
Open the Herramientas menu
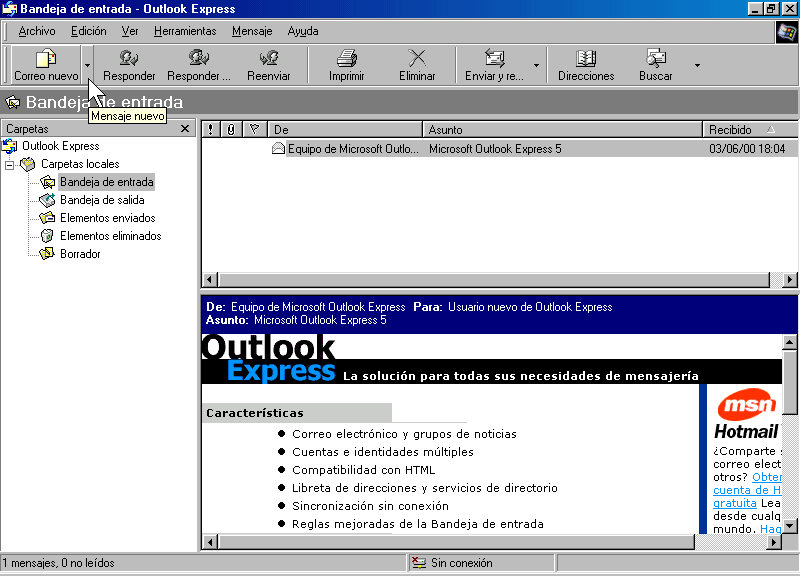185,31
